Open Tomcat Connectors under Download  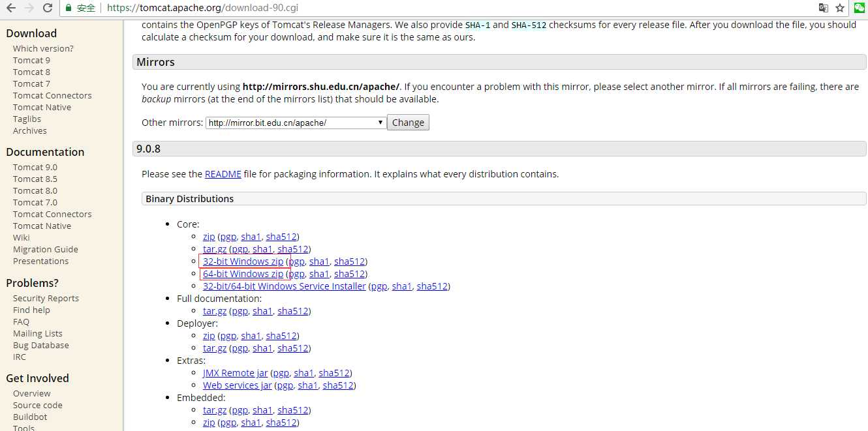point(52,95)
